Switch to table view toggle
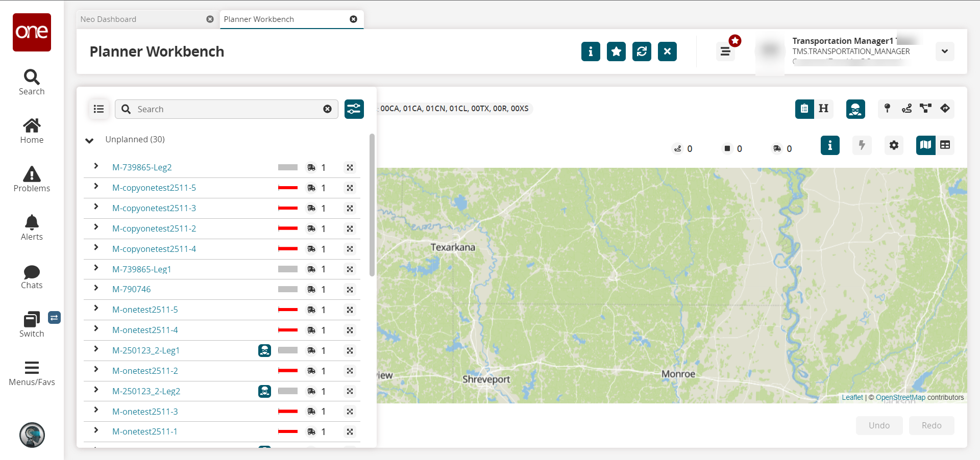The width and height of the screenshot is (980, 460). (x=945, y=145)
